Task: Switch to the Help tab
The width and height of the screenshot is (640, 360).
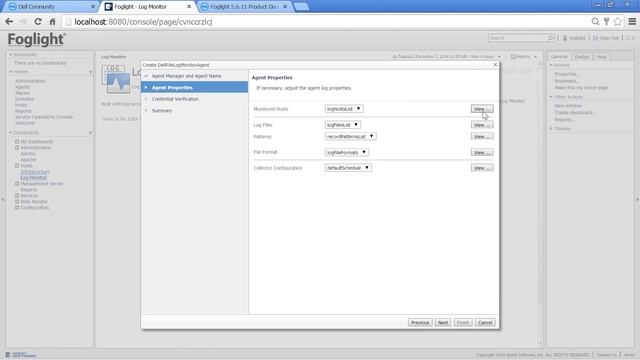Action: coord(602,57)
